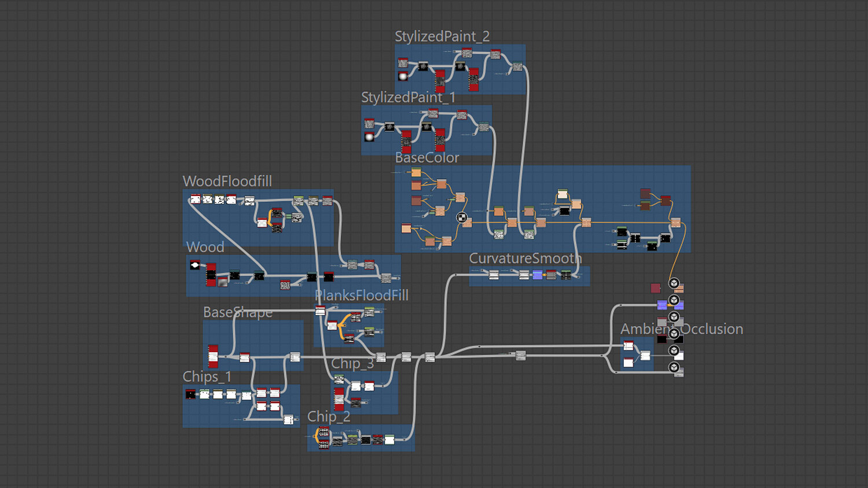Click the WoodFloodfill frame label

[227, 181]
